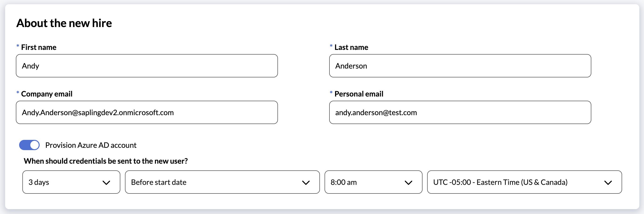The image size is (644, 214).
Task: Click the credentials timing question text
Action: (105, 161)
